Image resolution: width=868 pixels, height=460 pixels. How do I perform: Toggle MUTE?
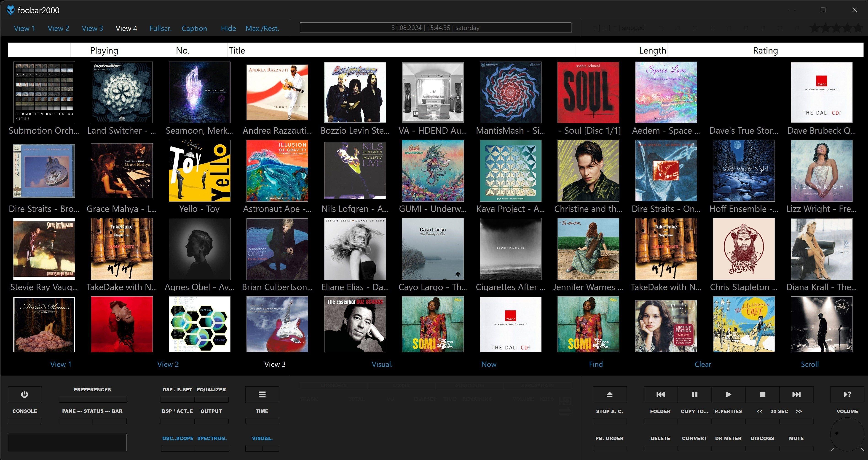796,438
